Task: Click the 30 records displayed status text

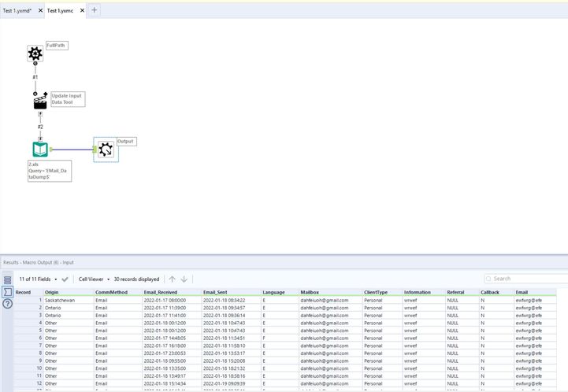Action: [x=136, y=279]
